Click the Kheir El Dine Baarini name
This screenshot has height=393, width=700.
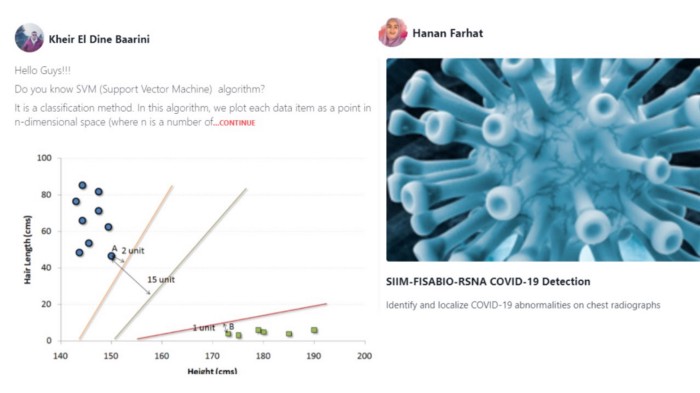point(99,39)
